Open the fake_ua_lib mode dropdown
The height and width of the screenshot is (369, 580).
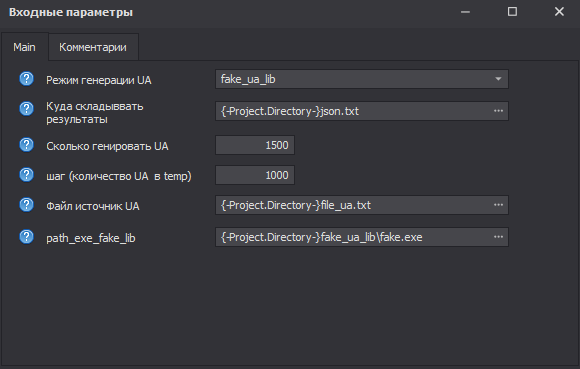pos(498,79)
